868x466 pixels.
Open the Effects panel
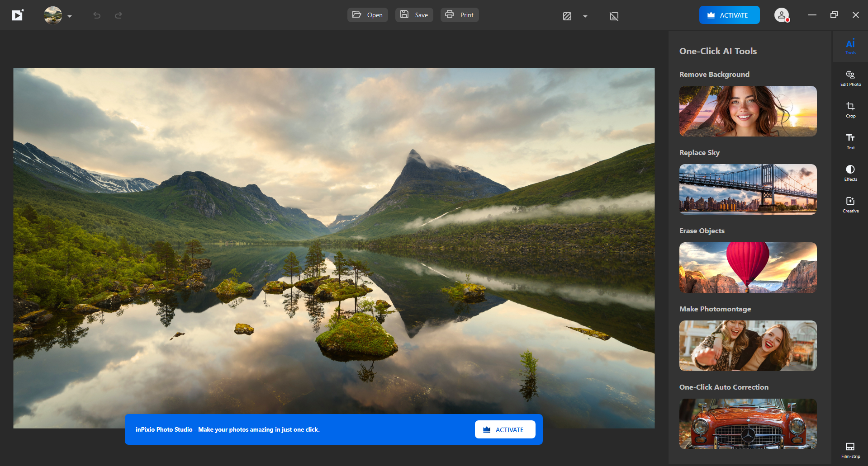[850, 173]
